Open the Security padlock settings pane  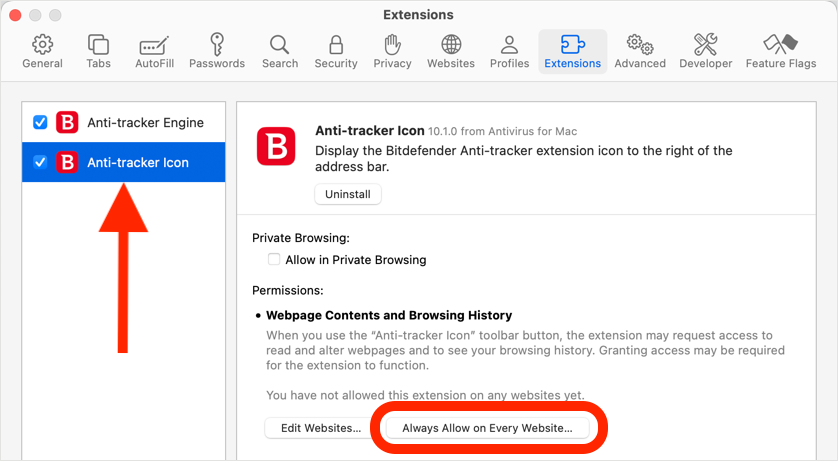tap(336, 51)
